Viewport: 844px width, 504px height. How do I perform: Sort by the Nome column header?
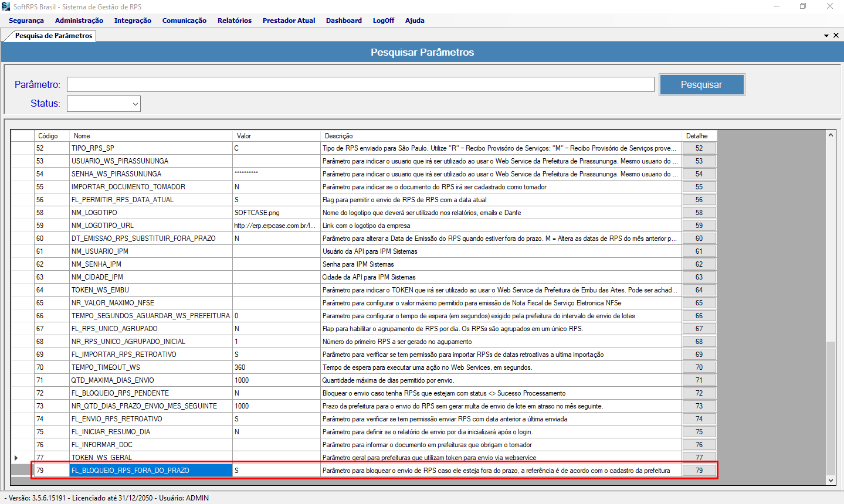pyautogui.click(x=151, y=136)
